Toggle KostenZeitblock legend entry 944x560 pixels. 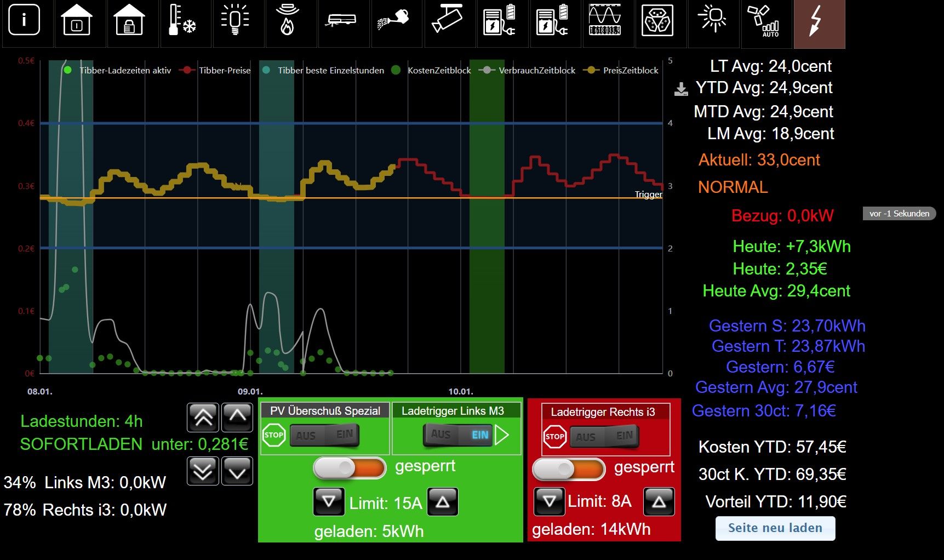[x=432, y=70]
